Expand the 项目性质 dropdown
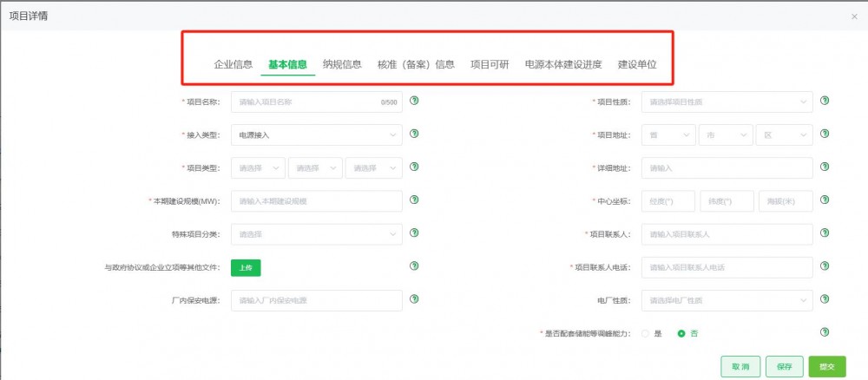Viewport: 868px width, 380px height. [x=727, y=102]
